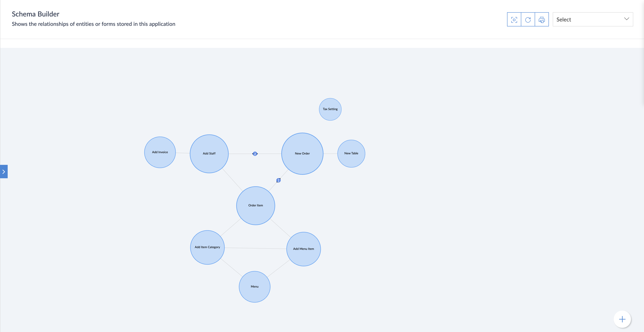This screenshot has width=644, height=332.
Task: Select the Order Item node
Action: (x=255, y=205)
